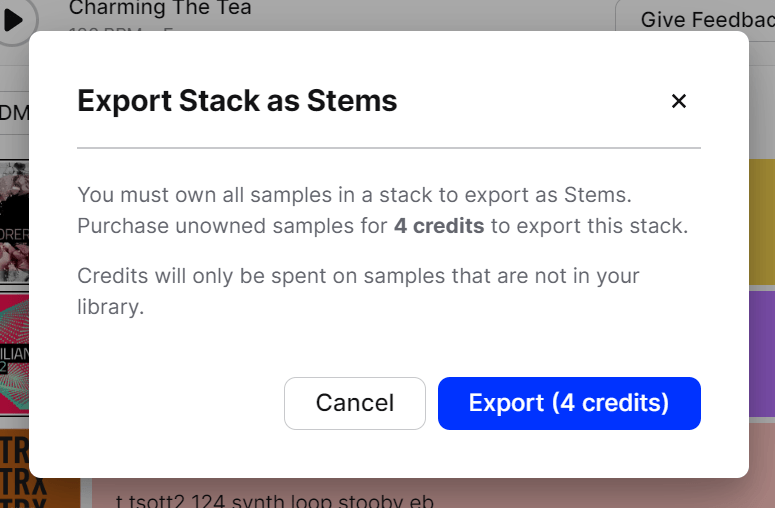This screenshot has width=775, height=508.
Task: Open the orange TRX pack artwork thumbnail
Action: pyautogui.click(x=40, y=468)
